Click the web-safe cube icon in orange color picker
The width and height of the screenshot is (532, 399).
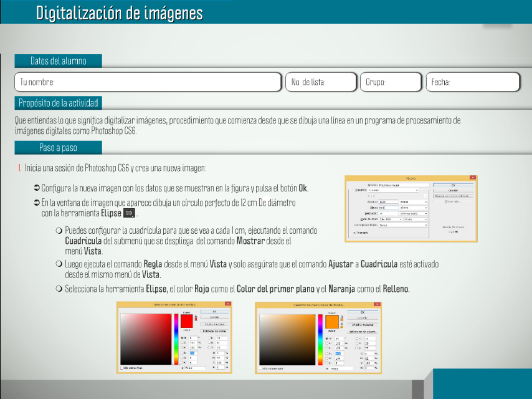[x=342, y=325]
